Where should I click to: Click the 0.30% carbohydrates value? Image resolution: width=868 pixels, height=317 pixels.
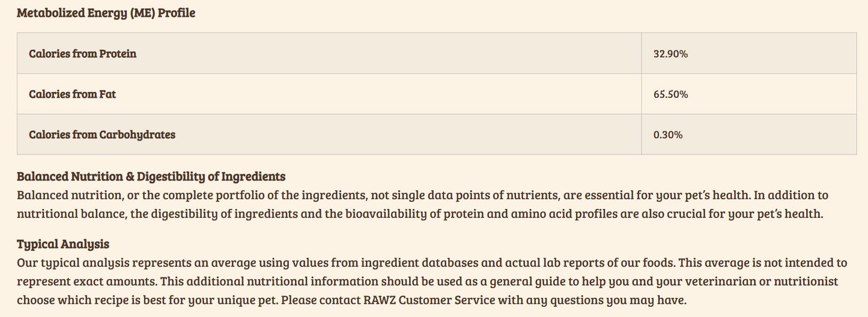click(668, 135)
